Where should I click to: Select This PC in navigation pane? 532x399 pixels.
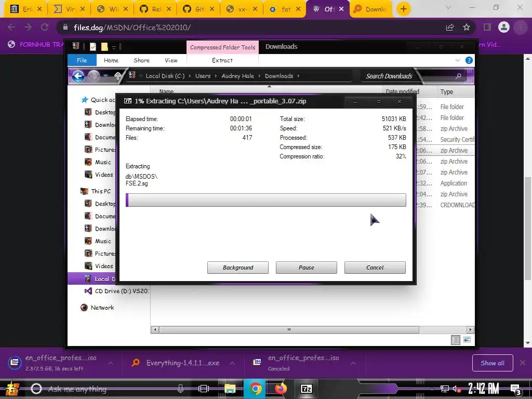click(x=96, y=191)
